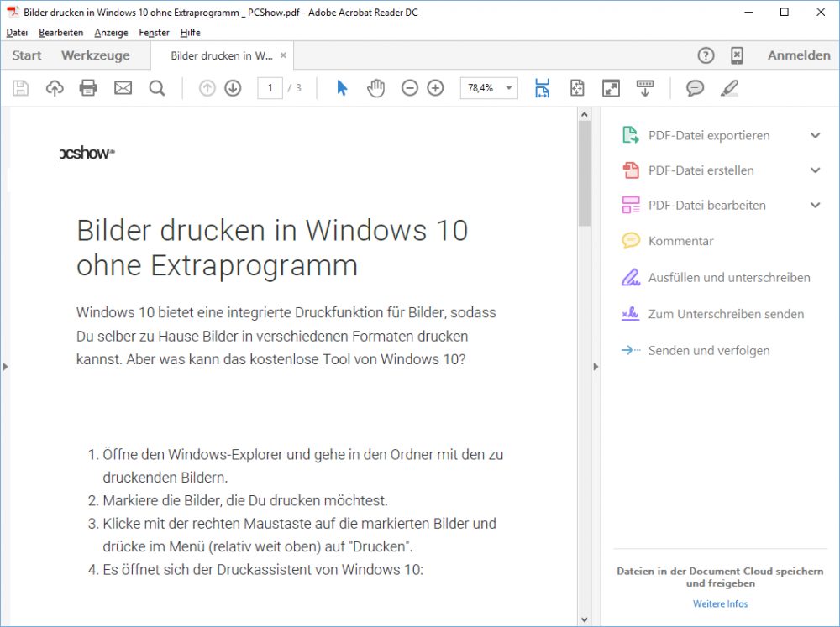
Task: Open the Anzeige menu
Action: [111, 32]
